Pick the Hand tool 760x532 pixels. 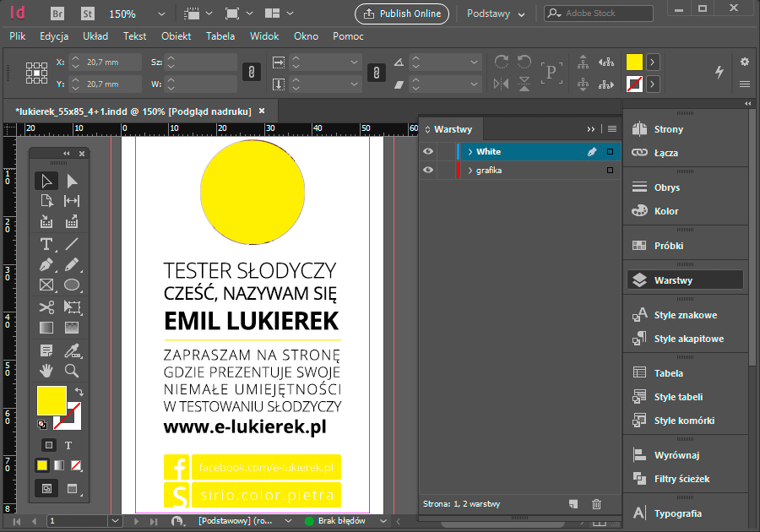point(46,370)
